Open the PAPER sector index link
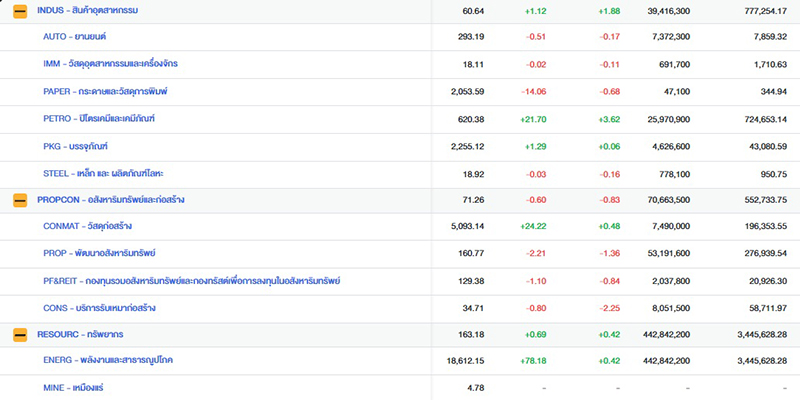 click(105, 91)
